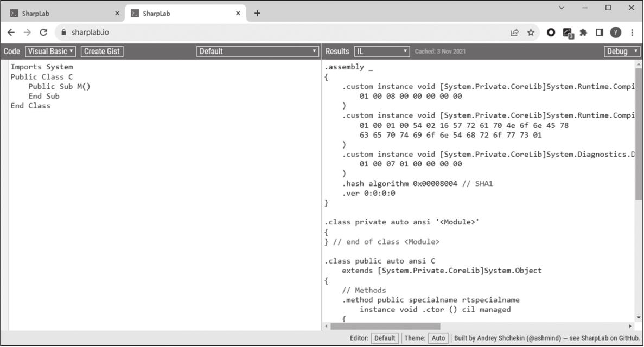
Task: Open the Chrome three-dot menu
Action: (632, 33)
